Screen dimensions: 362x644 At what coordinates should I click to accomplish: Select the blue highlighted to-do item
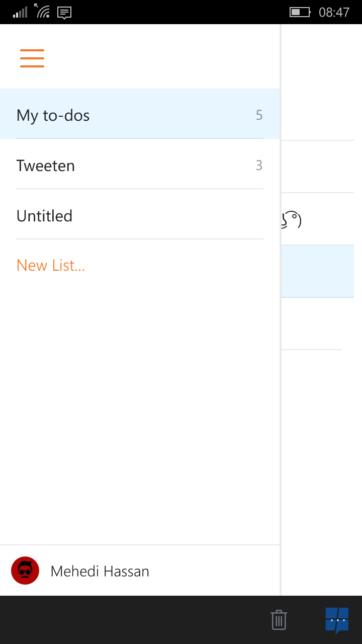321,271
